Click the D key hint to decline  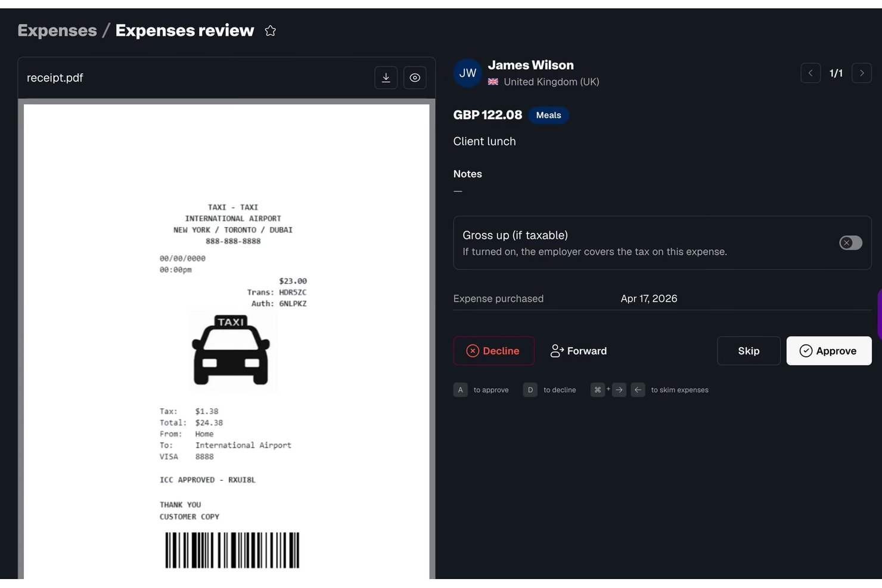click(530, 390)
